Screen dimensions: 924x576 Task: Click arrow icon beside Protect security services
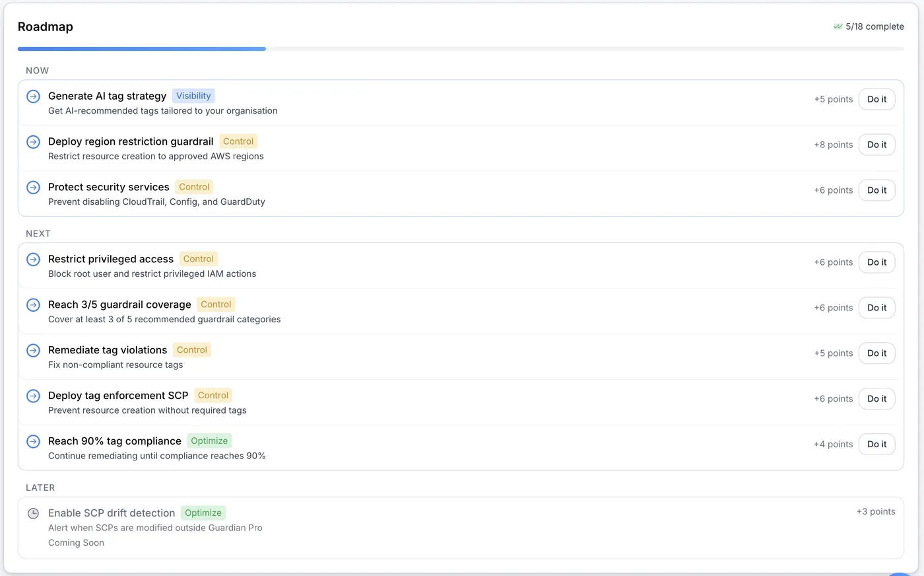(x=33, y=188)
